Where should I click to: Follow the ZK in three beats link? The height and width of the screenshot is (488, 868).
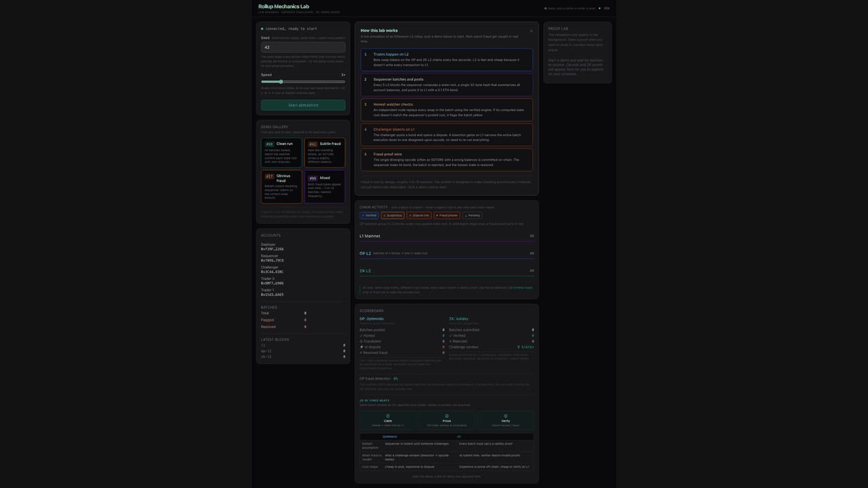click(521, 287)
